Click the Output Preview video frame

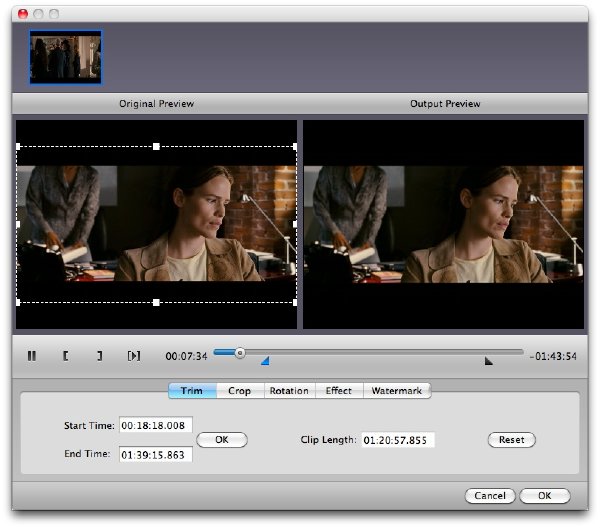pyautogui.click(x=443, y=225)
